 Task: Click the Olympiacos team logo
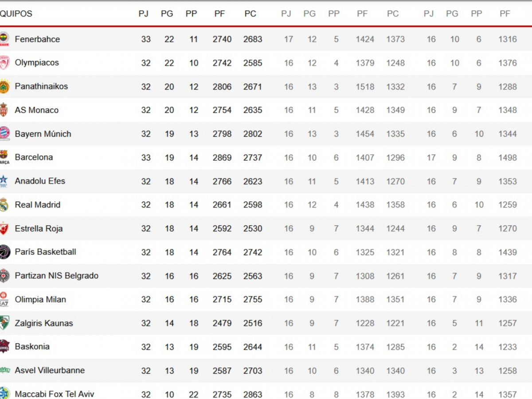(x=4, y=63)
